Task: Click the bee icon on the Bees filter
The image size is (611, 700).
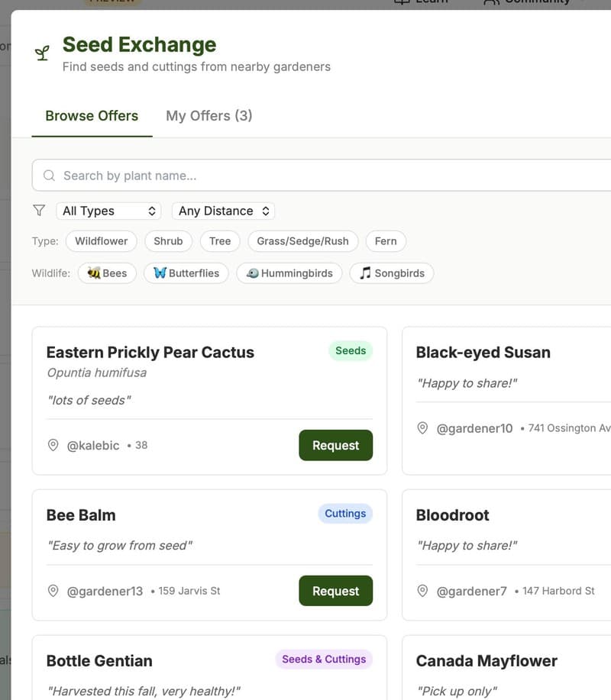Action: pos(93,273)
